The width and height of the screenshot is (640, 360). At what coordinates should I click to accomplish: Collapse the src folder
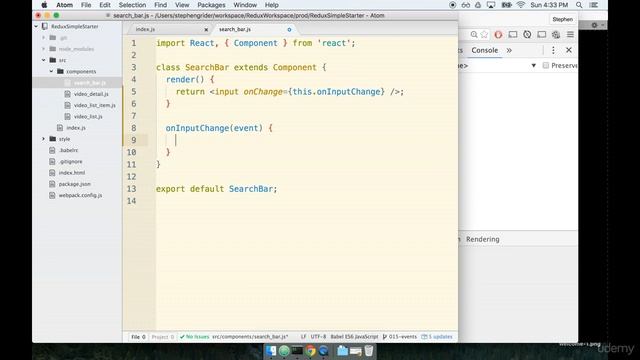click(x=44, y=60)
